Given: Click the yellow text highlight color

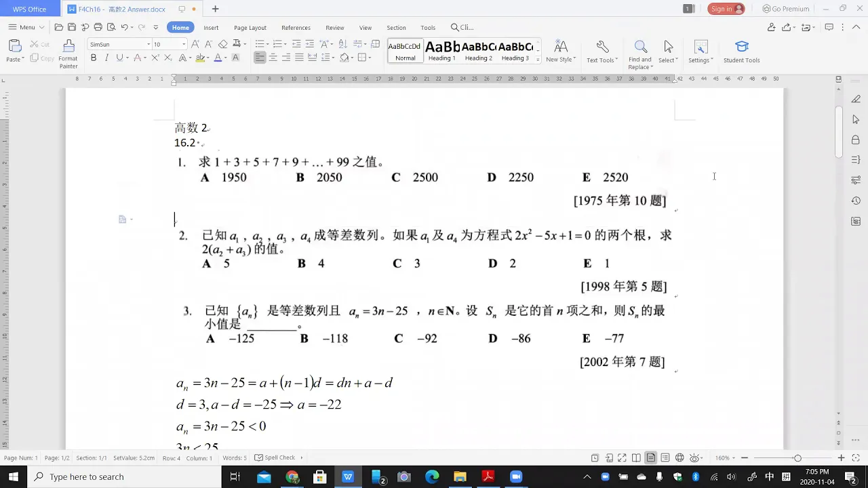Looking at the screenshot, I should [x=200, y=58].
